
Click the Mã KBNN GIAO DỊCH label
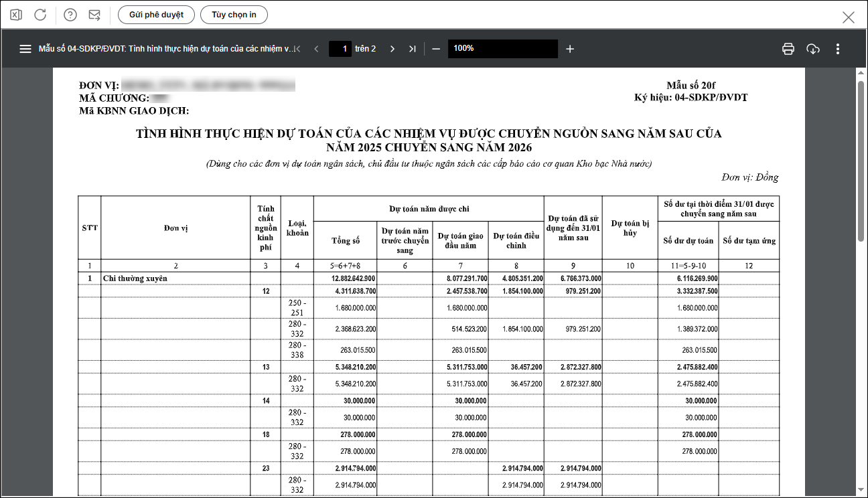pos(134,110)
